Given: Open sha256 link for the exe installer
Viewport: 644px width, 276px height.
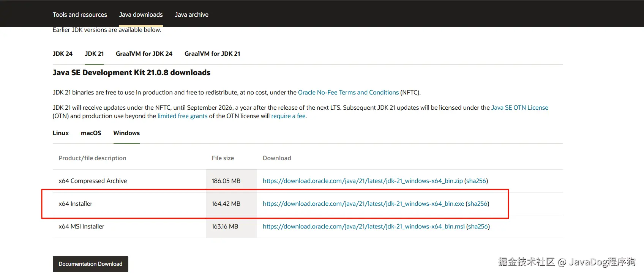Looking at the screenshot, I should [x=477, y=203].
